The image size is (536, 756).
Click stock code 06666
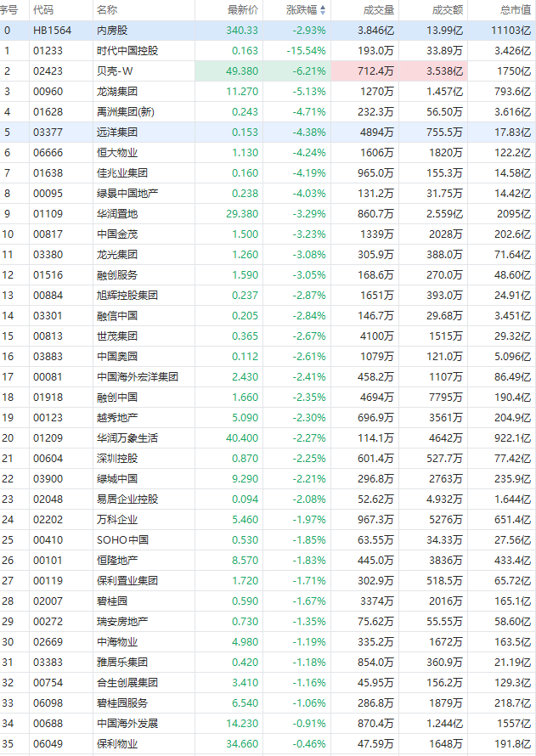click(x=48, y=152)
